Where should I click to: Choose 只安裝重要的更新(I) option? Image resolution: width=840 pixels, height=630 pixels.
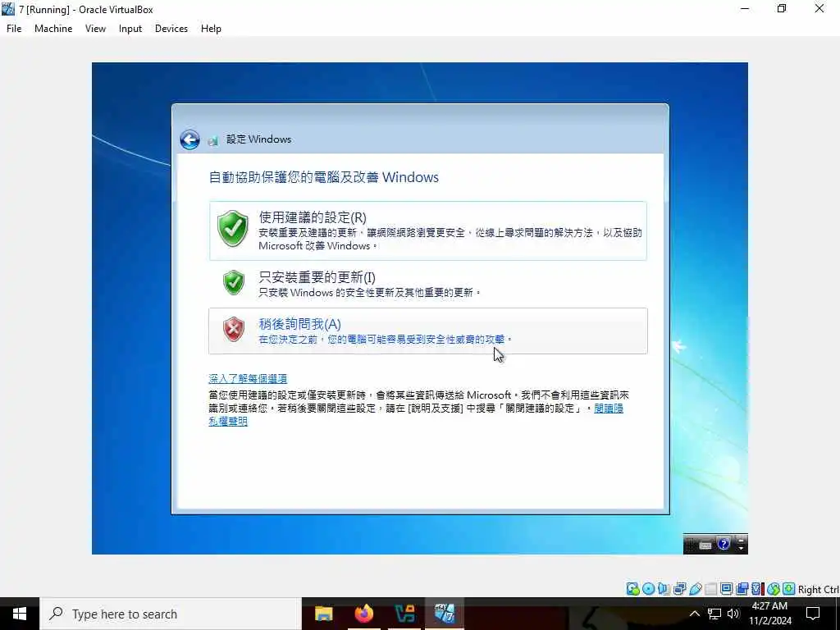click(x=428, y=283)
